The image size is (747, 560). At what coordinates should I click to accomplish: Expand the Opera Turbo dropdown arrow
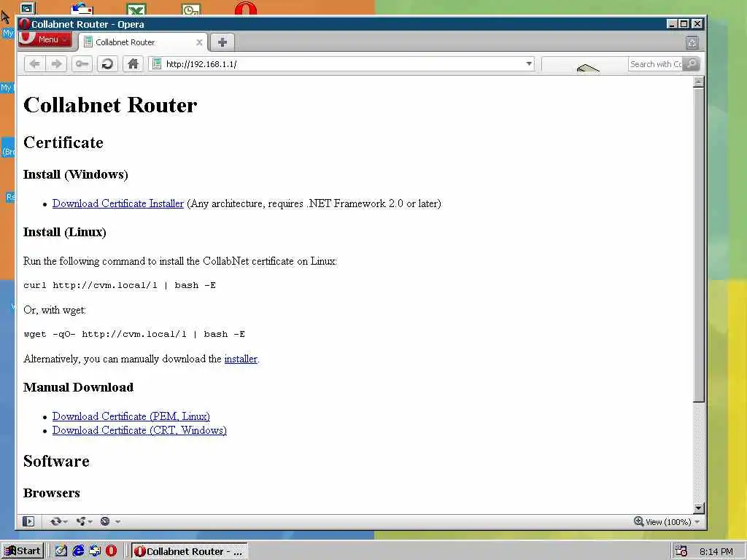117,522
